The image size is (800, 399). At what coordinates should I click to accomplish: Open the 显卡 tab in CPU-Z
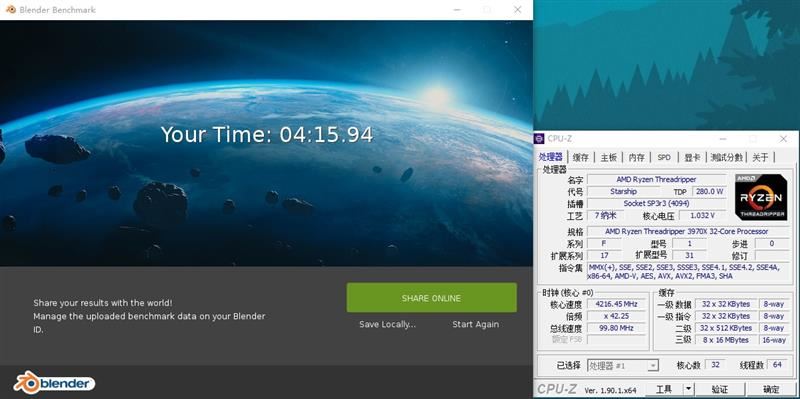coord(692,158)
